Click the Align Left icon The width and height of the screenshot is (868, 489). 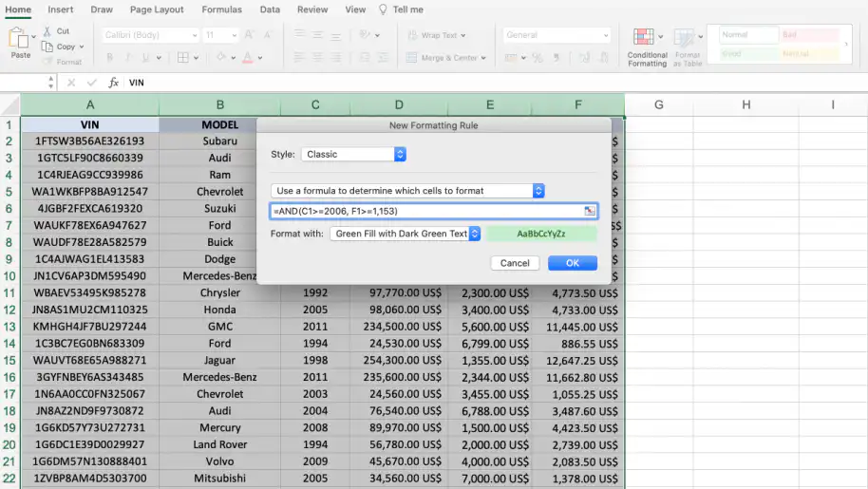[x=299, y=57]
